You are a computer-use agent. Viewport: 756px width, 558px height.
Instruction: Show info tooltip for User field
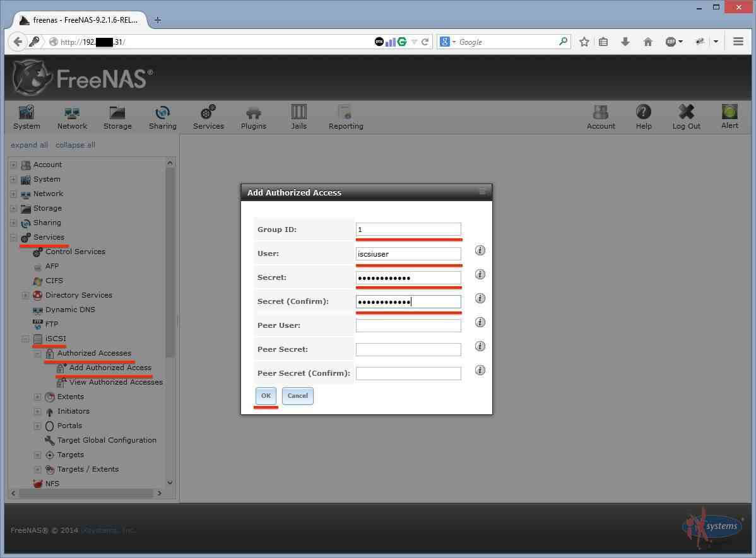click(480, 250)
